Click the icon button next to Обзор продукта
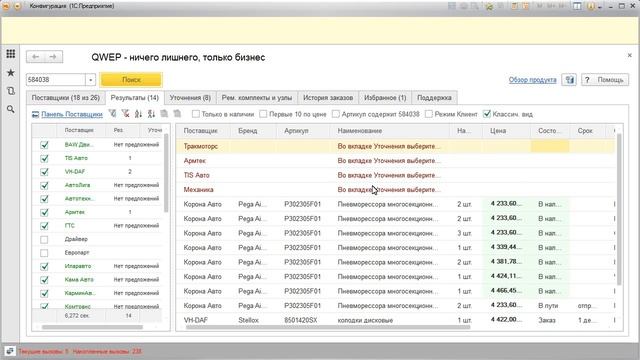This screenshot has height=360, width=640. pos(569,80)
